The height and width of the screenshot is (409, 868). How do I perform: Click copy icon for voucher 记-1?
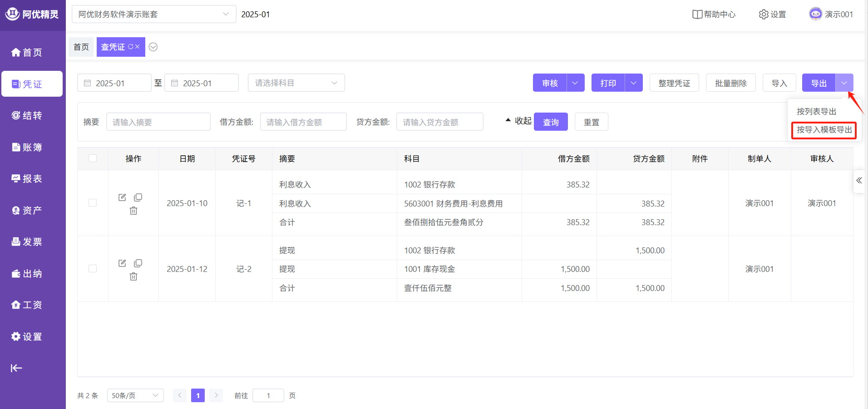click(138, 197)
